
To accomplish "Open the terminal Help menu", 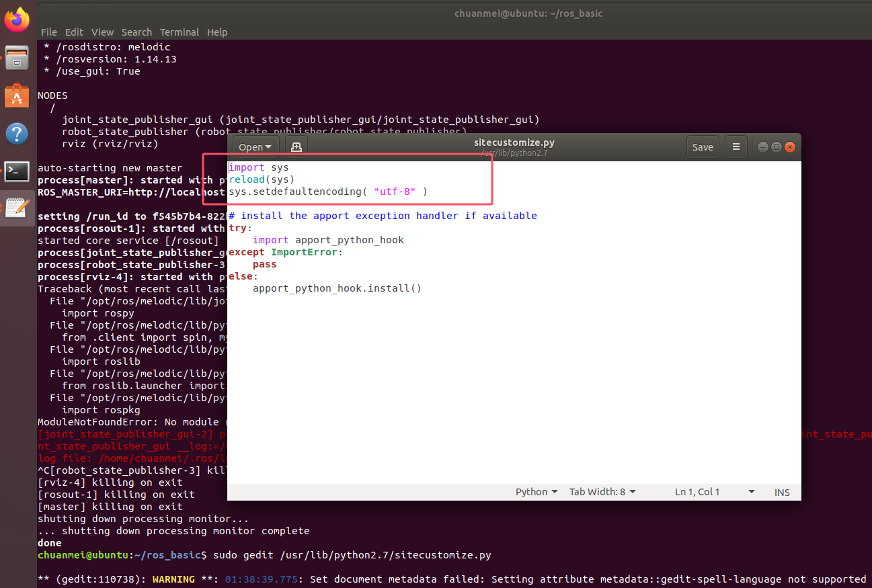I will (217, 32).
